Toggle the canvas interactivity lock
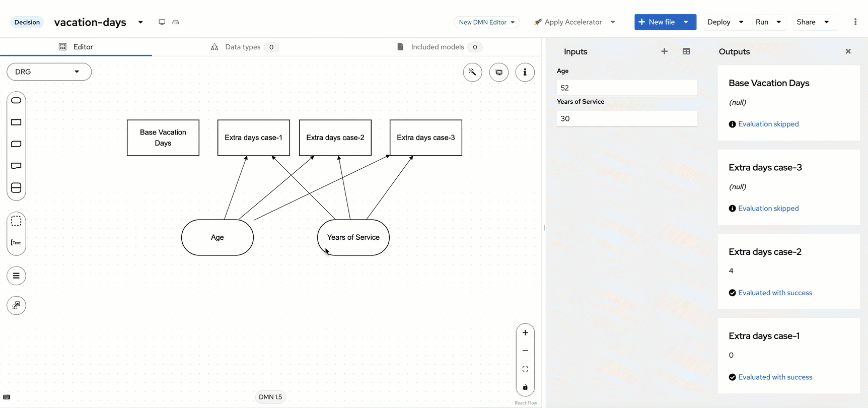Viewport: 868px width, 408px height. [x=525, y=387]
